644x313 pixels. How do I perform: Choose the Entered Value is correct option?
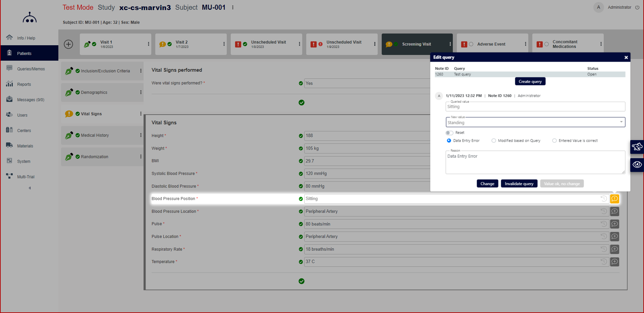[x=554, y=140]
